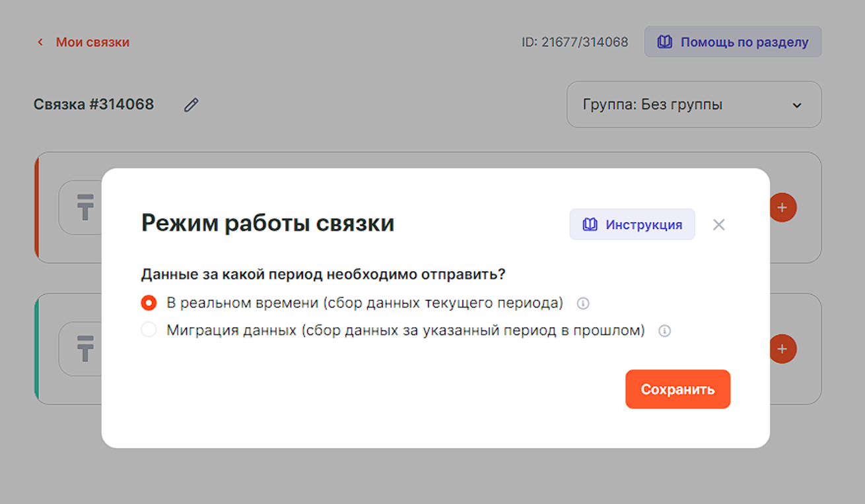
Task: Click the 'Связка #314068' title
Action: point(94,104)
